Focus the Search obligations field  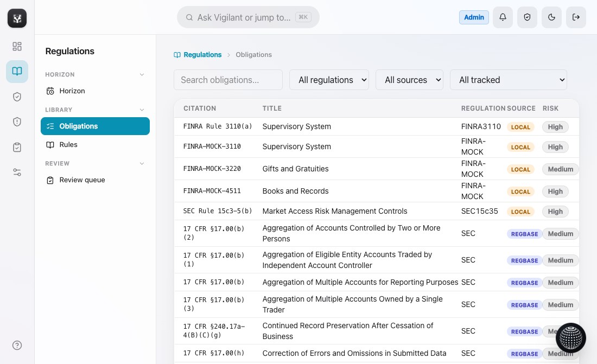228,80
